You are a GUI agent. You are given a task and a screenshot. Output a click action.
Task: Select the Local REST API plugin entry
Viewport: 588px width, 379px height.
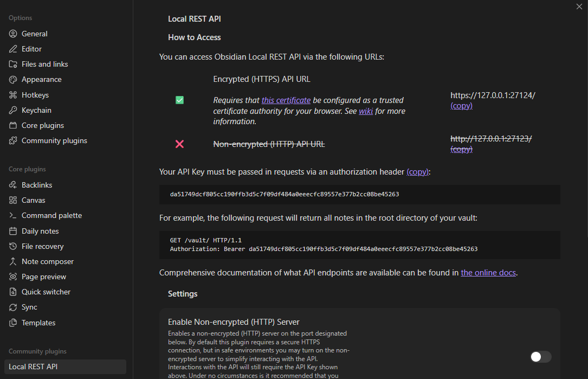[x=65, y=367]
